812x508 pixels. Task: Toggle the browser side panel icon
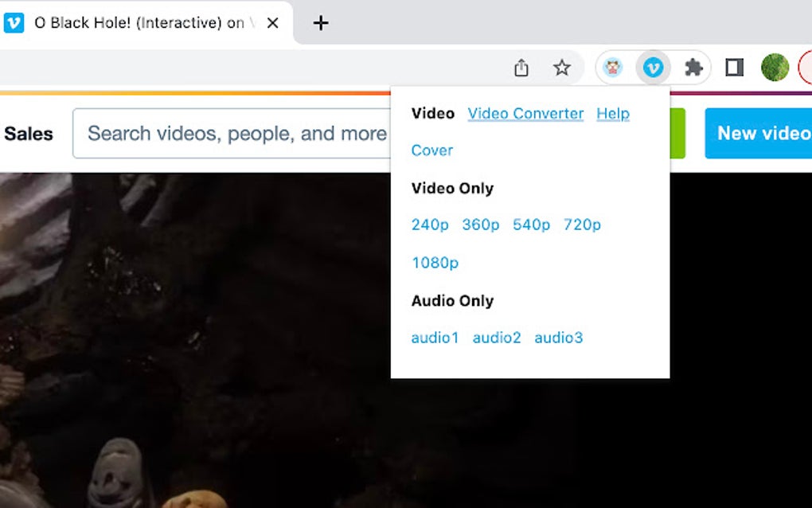(734, 68)
